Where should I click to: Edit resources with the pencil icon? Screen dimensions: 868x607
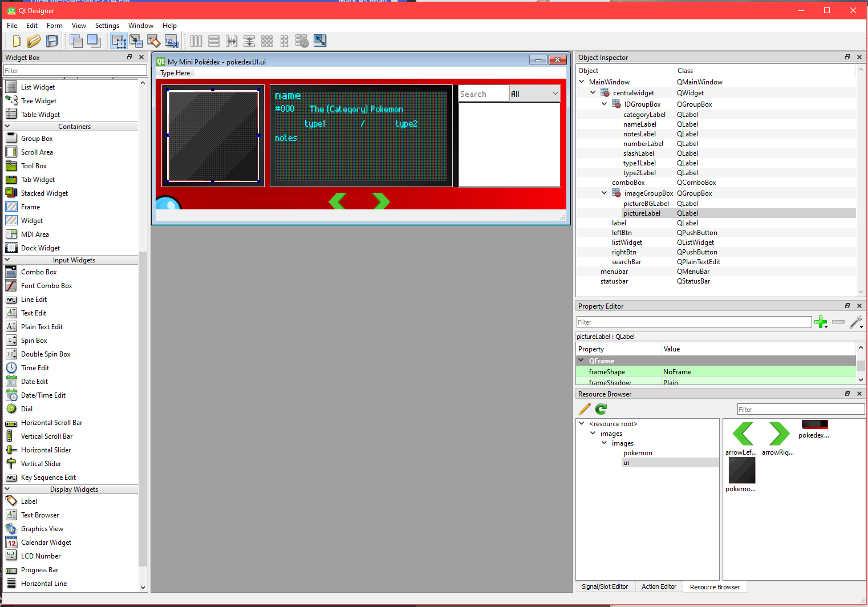click(585, 409)
